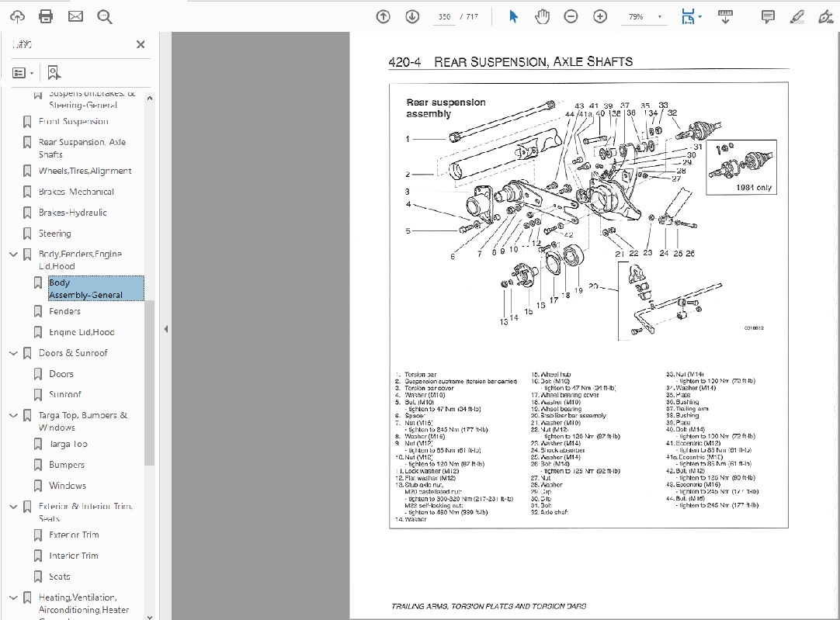This screenshot has width=840, height=620.
Task: Open the Steering bookmark
Action: pos(54,234)
